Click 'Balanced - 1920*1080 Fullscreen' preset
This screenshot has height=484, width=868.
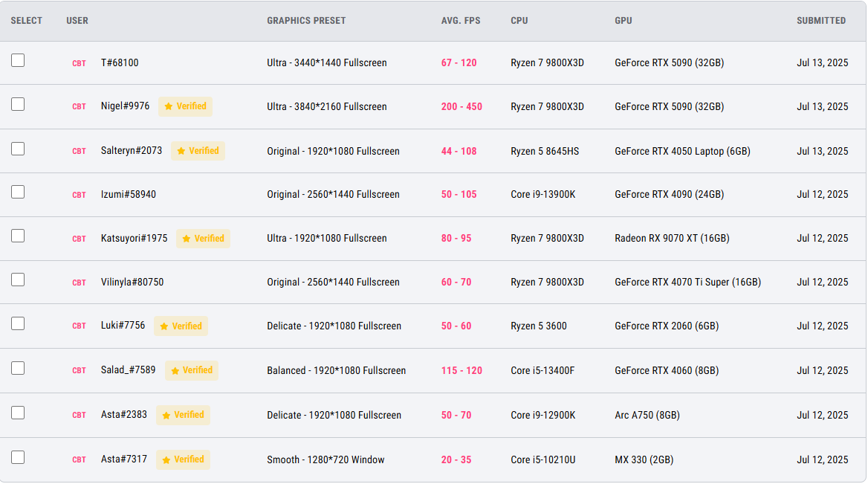pos(336,370)
